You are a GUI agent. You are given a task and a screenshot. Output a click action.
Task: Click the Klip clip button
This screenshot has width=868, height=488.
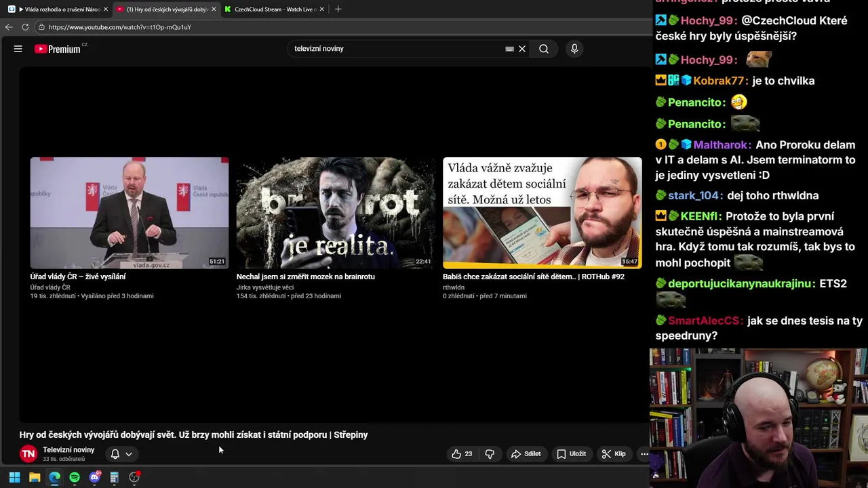point(613,454)
